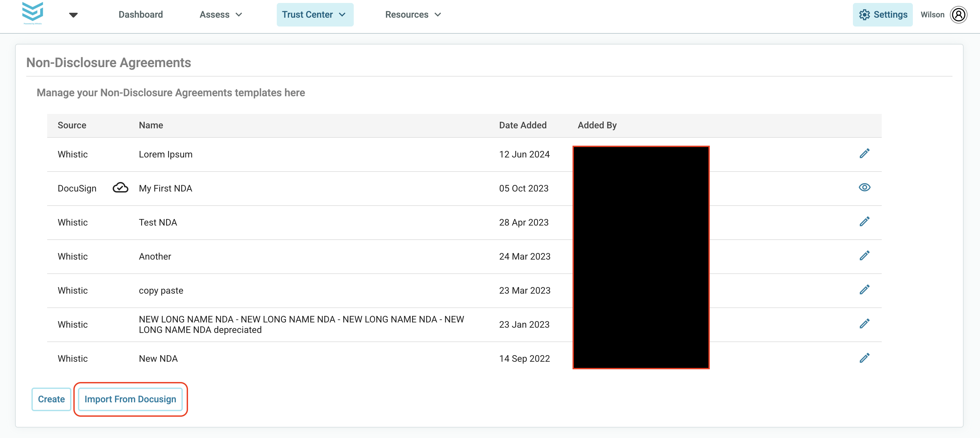Image resolution: width=980 pixels, height=438 pixels.
Task: Click the 28 Apr 2023 date
Action: coord(523,222)
